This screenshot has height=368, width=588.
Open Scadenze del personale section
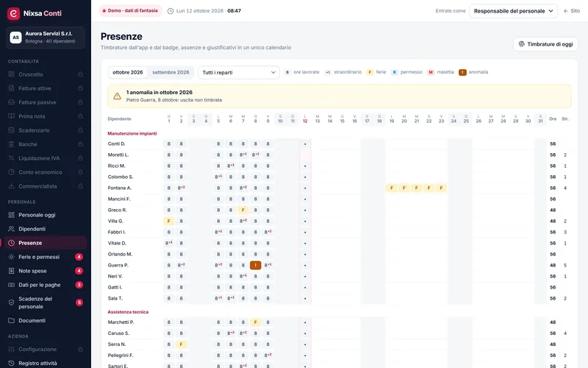[46, 302]
